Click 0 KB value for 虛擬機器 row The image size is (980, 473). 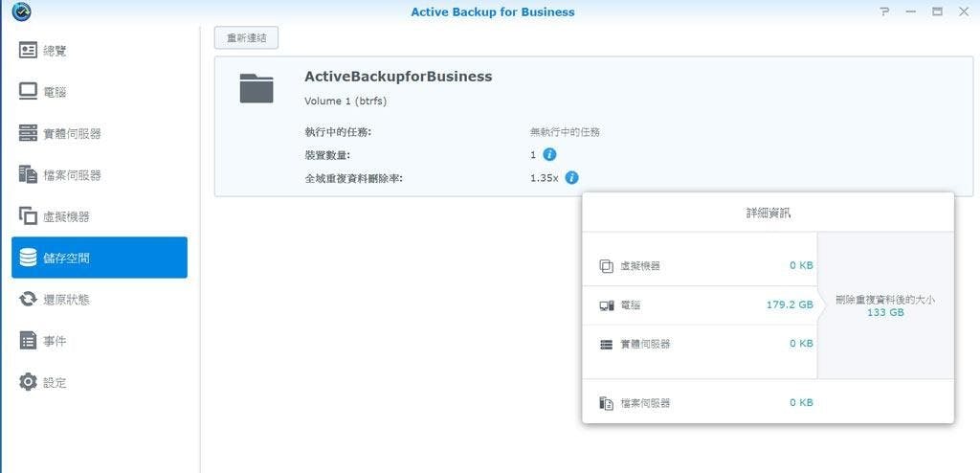tap(801, 265)
